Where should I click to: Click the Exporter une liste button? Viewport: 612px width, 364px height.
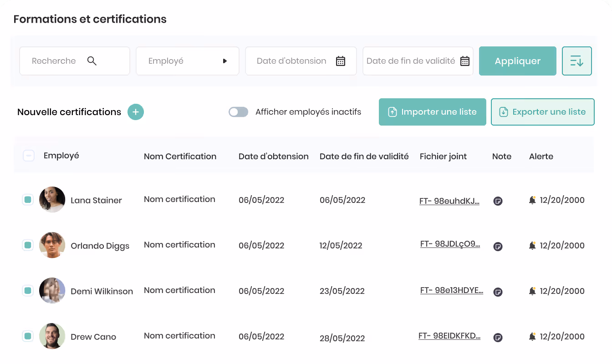543,112
